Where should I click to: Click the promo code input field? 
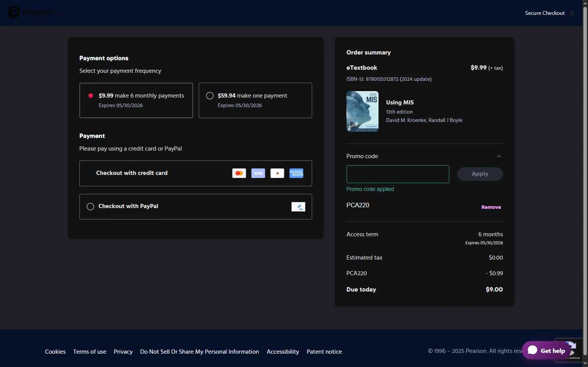pyautogui.click(x=398, y=174)
